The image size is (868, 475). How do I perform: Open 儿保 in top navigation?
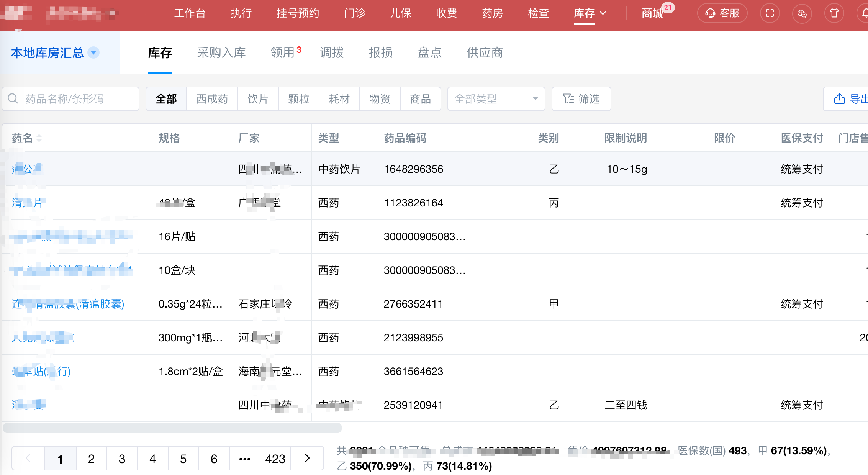[x=401, y=13]
